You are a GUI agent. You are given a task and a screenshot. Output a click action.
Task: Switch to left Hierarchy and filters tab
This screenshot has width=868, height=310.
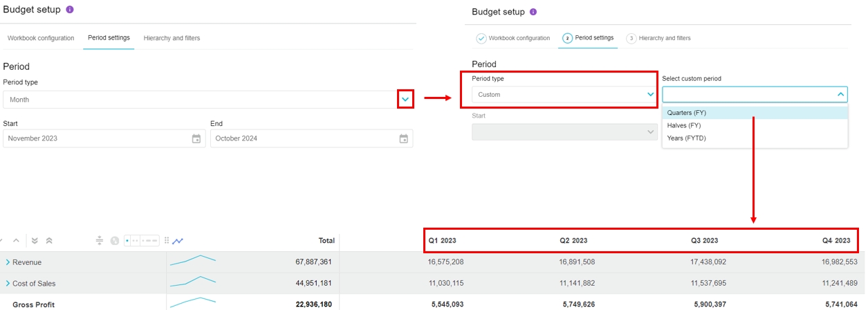[x=172, y=38]
